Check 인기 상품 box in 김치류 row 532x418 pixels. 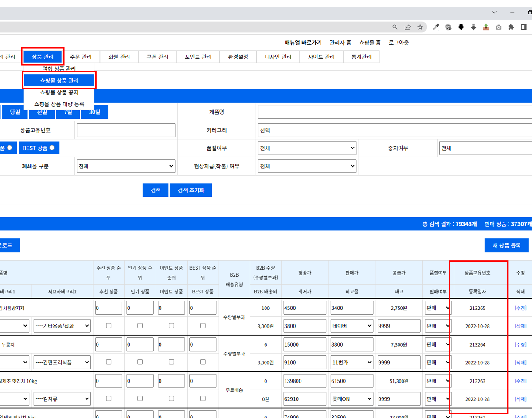coord(140,398)
